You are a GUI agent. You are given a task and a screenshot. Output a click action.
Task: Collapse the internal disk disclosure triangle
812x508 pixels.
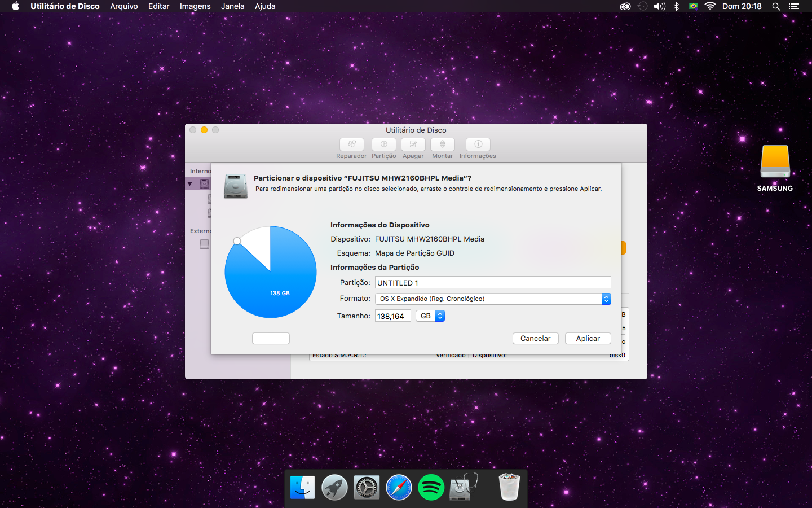pos(190,184)
